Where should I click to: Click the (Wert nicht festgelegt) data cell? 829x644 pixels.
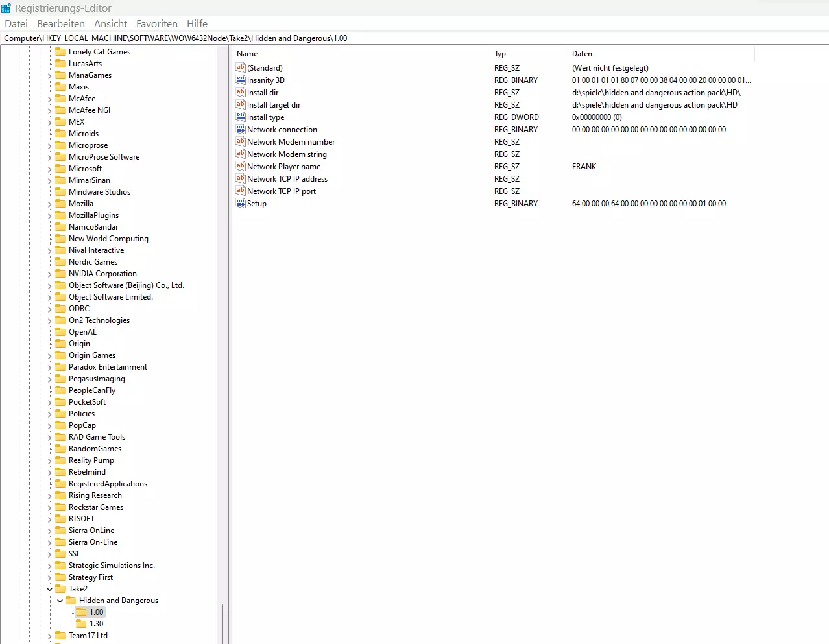pos(610,67)
